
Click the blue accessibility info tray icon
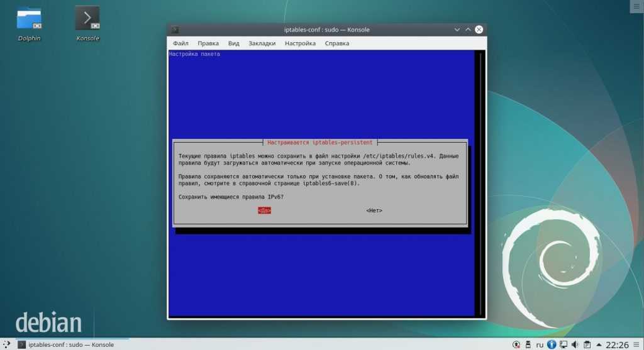point(552,344)
